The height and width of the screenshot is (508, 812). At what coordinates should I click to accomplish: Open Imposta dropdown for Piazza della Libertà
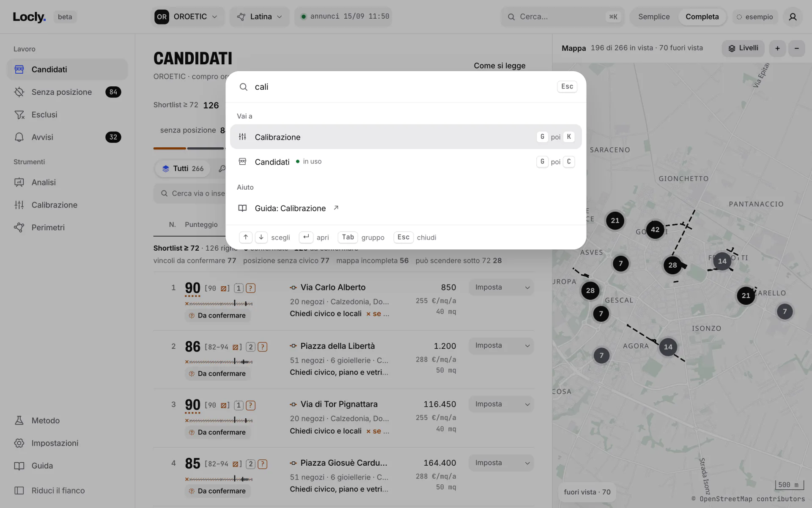point(501,346)
